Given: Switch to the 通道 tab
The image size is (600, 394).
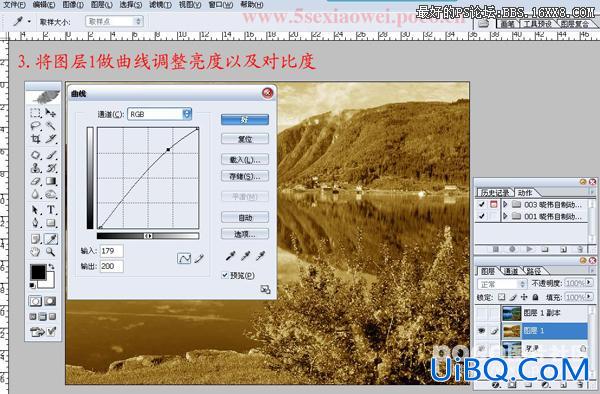Looking at the screenshot, I should tap(511, 271).
